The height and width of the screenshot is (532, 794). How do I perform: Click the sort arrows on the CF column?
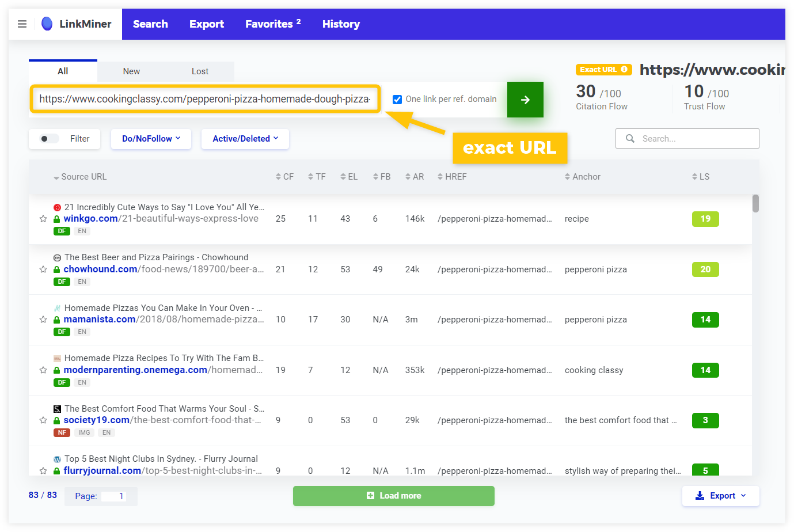coord(277,177)
